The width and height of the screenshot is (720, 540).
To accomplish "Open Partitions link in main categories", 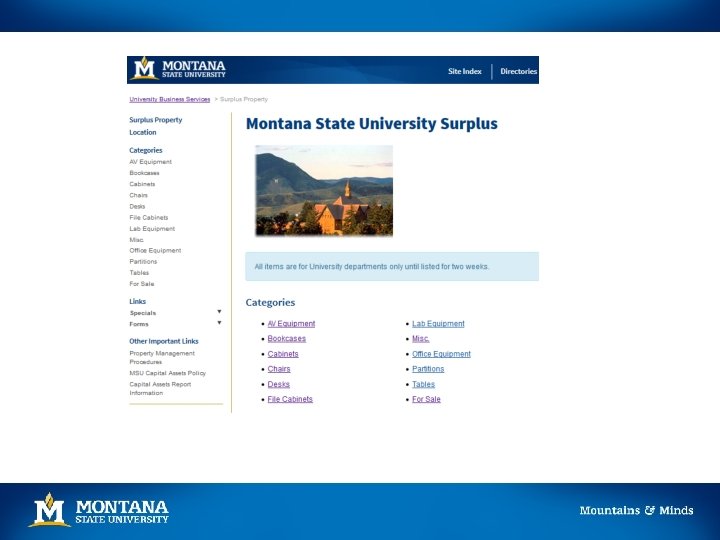I will coord(428,369).
